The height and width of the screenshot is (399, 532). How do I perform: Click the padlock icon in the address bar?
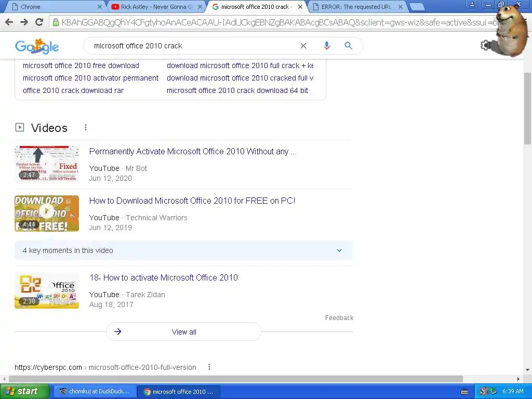click(56, 22)
